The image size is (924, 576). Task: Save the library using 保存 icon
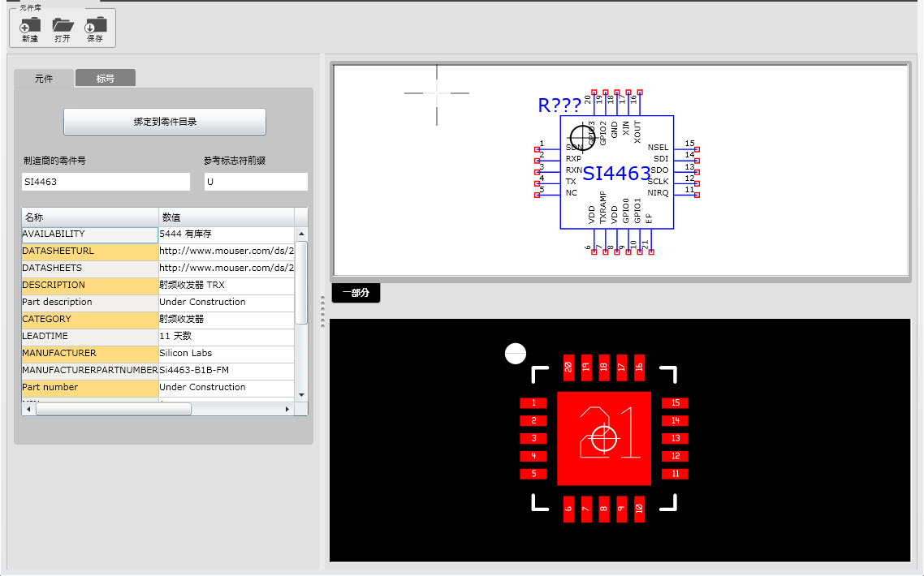95,29
